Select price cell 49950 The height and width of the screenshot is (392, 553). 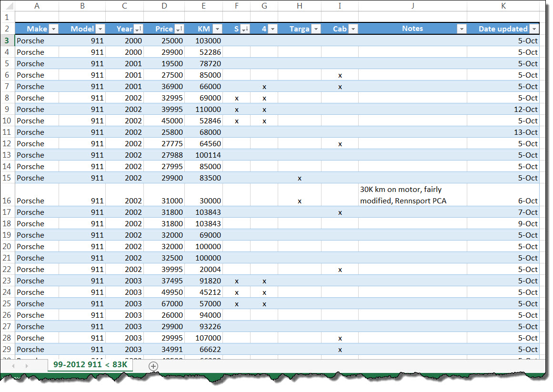[x=164, y=292]
